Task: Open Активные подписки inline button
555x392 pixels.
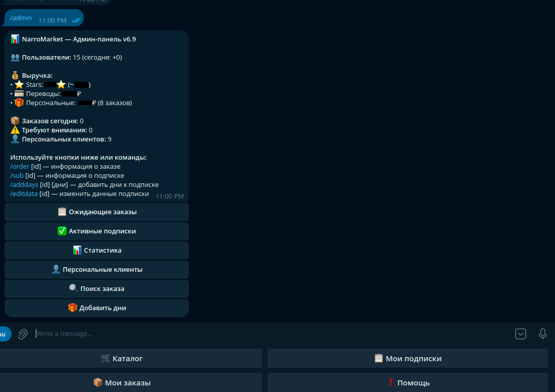Action: tap(97, 231)
